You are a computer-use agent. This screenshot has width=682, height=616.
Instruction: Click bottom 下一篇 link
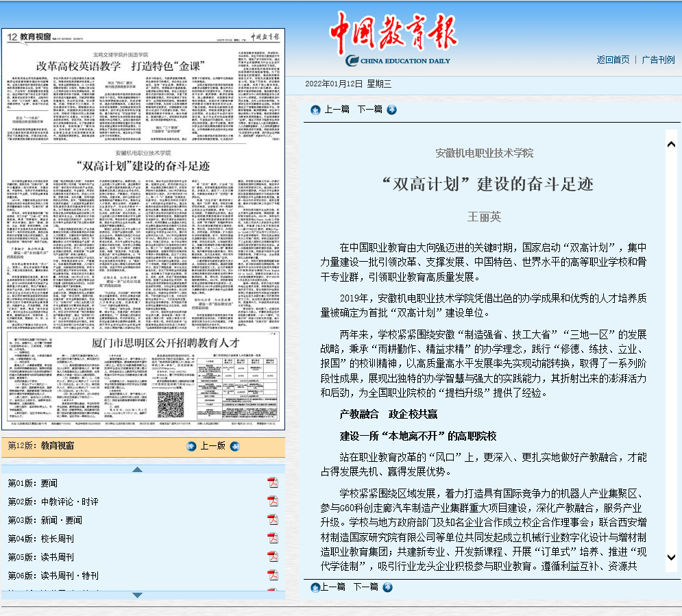(x=366, y=587)
